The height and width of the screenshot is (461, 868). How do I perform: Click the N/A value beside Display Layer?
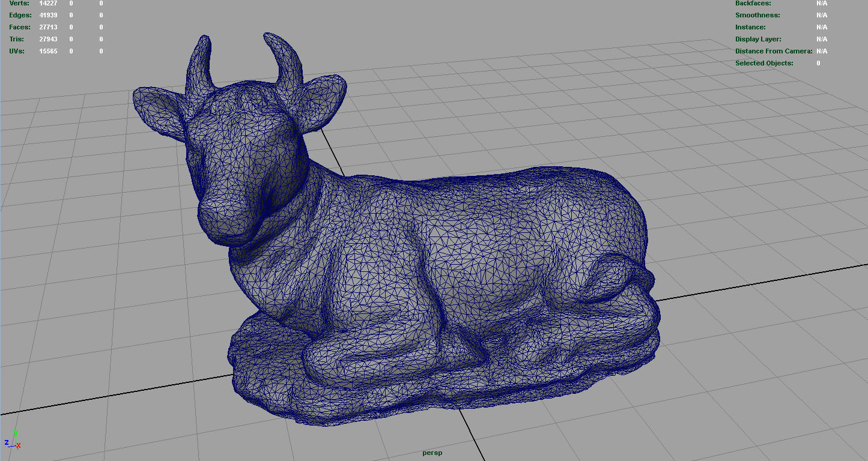coord(822,39)
